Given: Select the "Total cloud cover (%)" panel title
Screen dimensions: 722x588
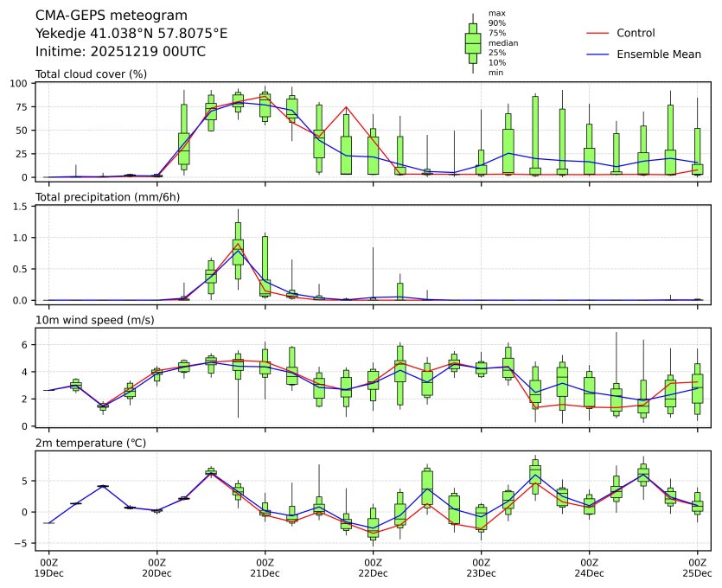Looking at the screenshot, I should [91, 73].
